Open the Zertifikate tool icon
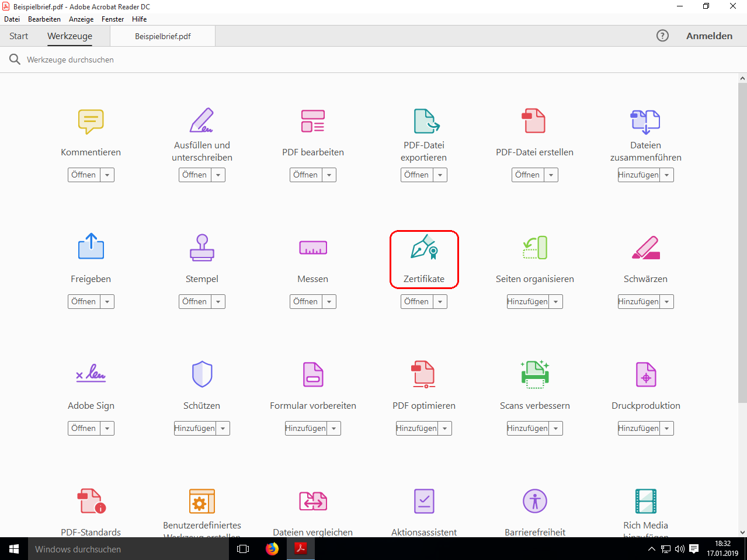747x560 pixels. [424, 248]
